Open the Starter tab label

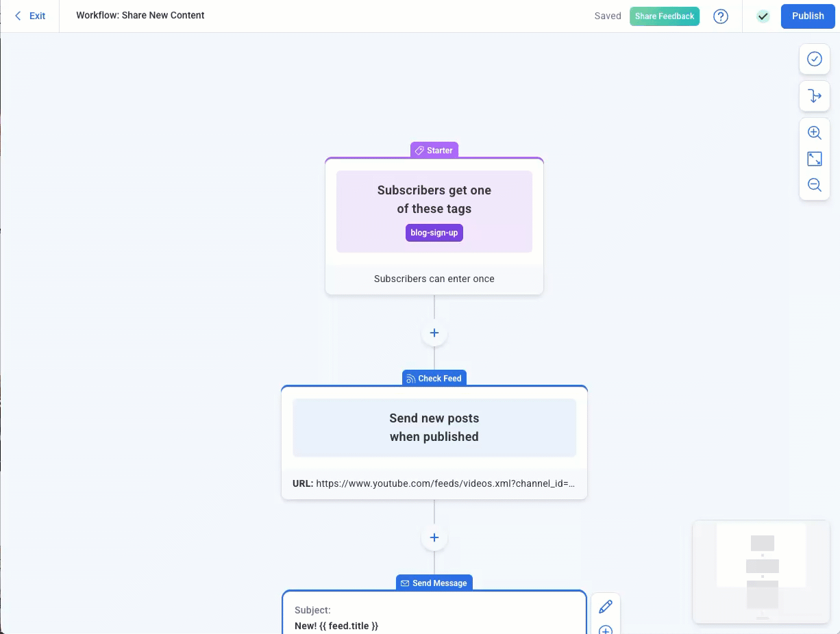434,151
